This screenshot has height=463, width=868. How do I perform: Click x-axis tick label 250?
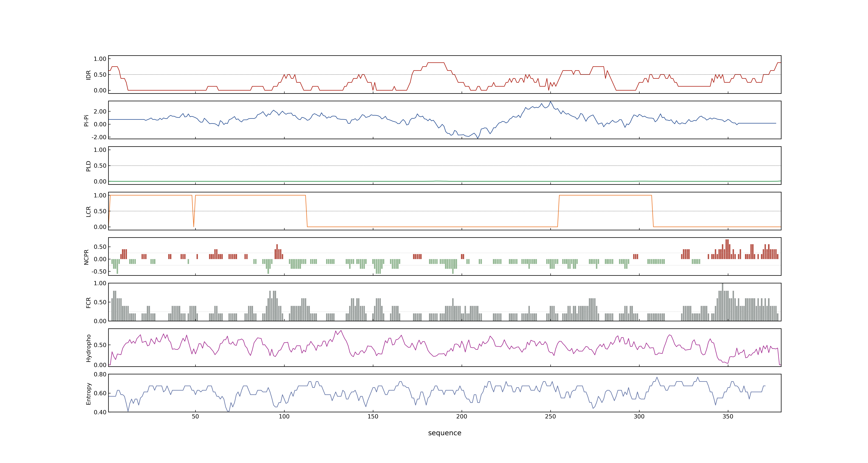[x=550, y=416]
